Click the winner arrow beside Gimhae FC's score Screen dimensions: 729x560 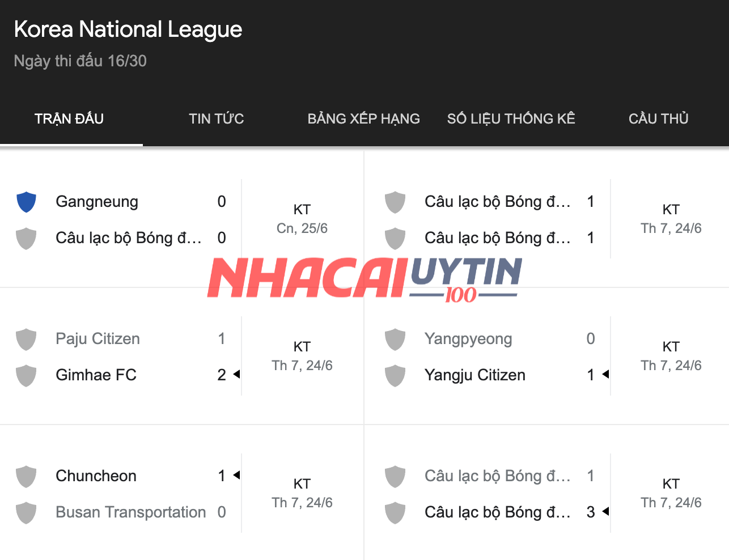pos(236,374)
